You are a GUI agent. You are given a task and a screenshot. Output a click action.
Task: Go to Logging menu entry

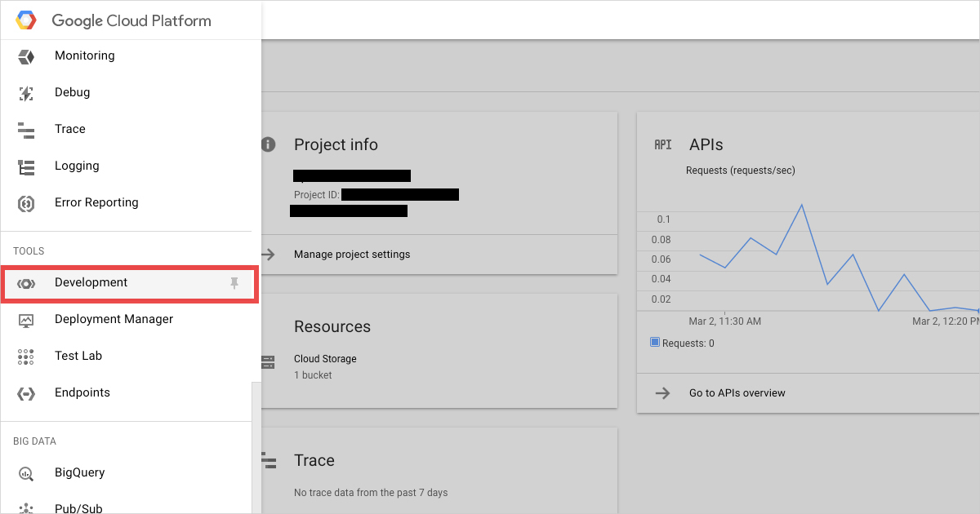77,166
